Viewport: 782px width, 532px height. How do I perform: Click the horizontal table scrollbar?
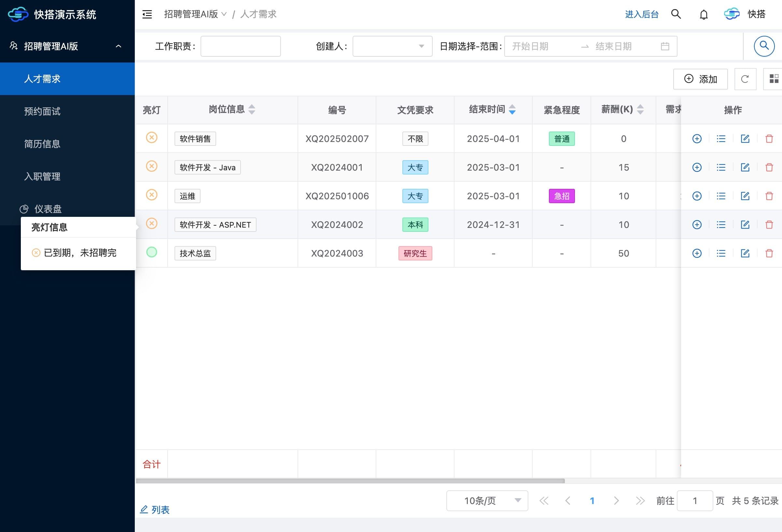pyautogui.click(x=350, y=481)
